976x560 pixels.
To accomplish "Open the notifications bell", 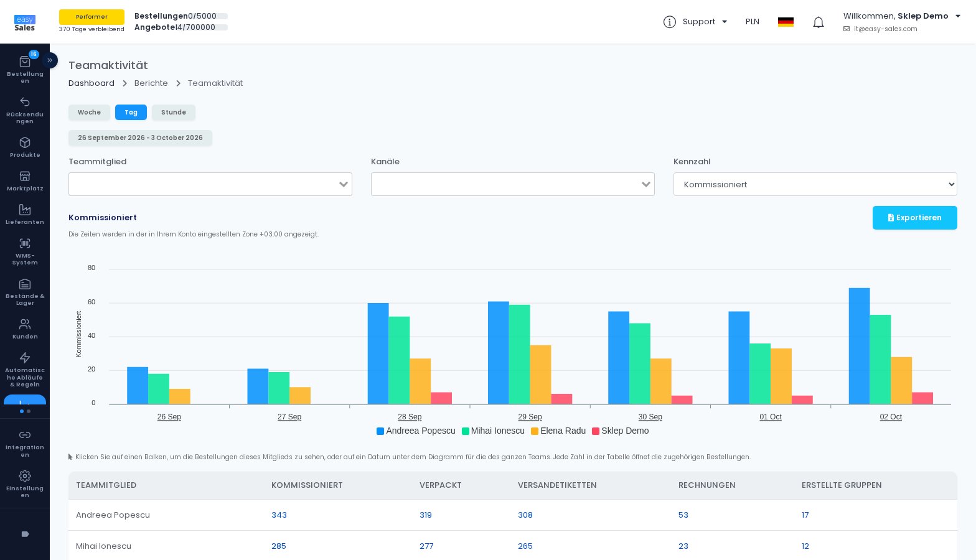I will (x=819, y=22).
